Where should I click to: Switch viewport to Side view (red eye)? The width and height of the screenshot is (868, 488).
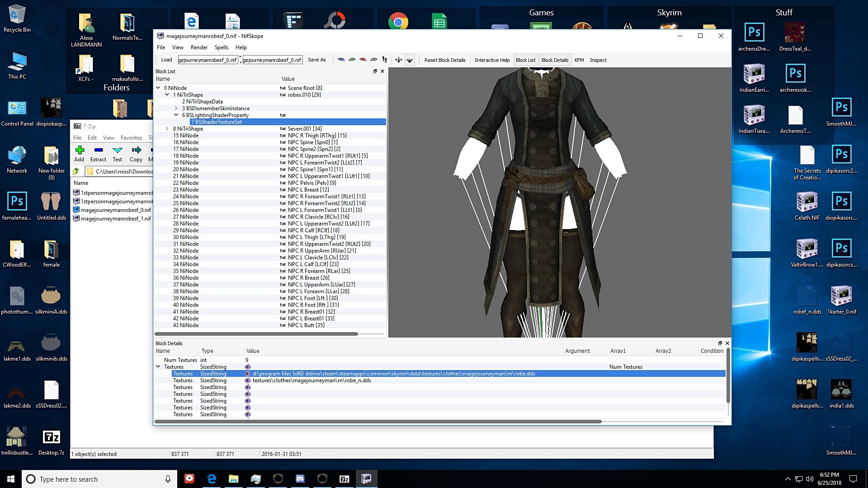[x=363, y=60]
